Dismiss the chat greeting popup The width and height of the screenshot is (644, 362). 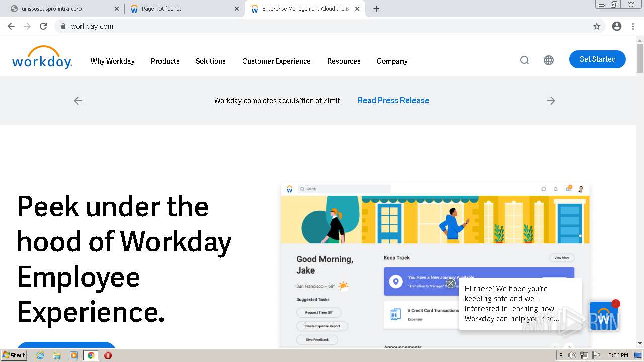pos(451,283)
